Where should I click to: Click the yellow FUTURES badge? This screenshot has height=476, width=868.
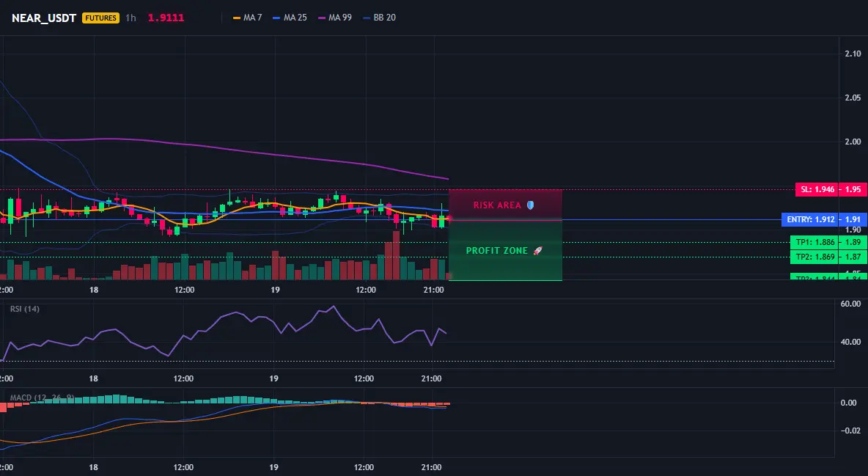point(100,18)
